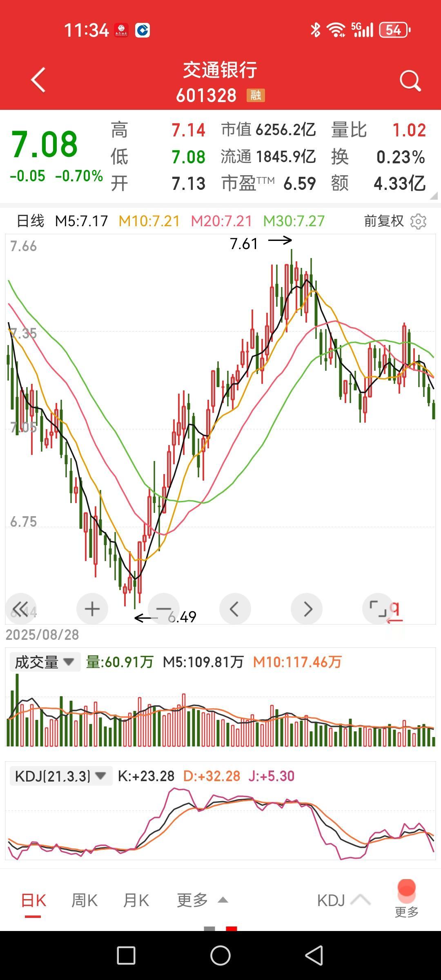The width and height of the screenshot is (441, 980).
Task: Tap Android home circle button
Action: pos(220,955)
